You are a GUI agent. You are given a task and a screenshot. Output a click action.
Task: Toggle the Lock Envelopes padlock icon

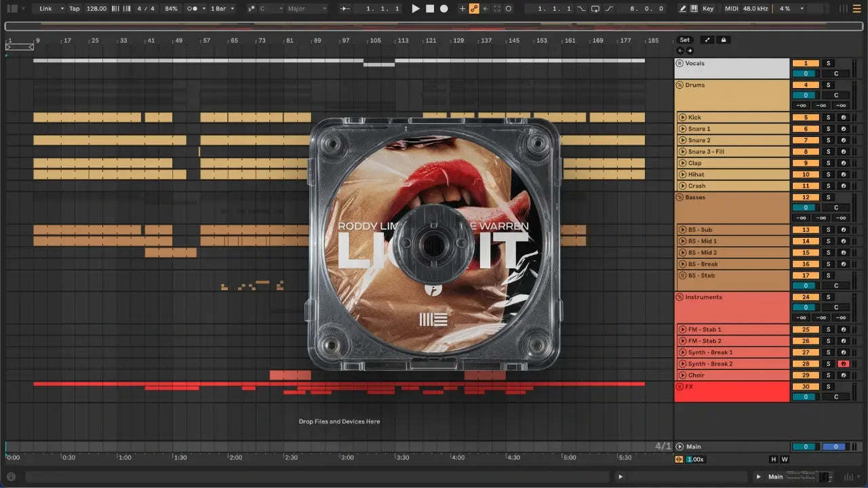pos(724,40)
